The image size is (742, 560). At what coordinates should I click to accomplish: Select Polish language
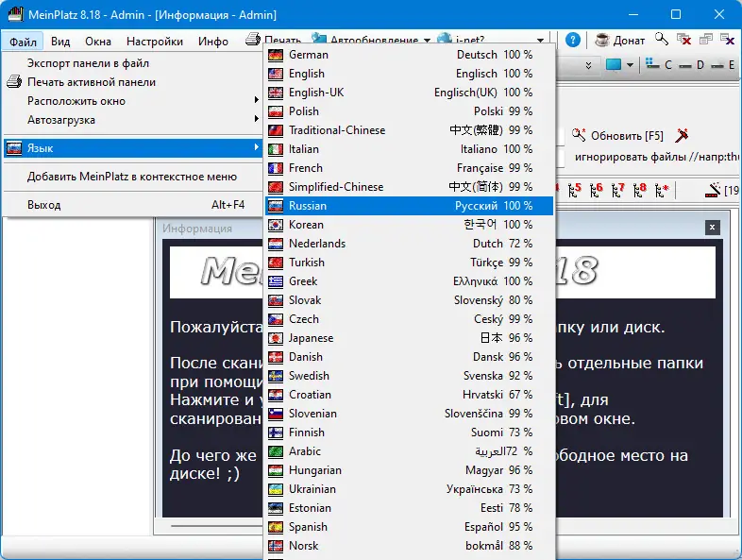(409, 111)
